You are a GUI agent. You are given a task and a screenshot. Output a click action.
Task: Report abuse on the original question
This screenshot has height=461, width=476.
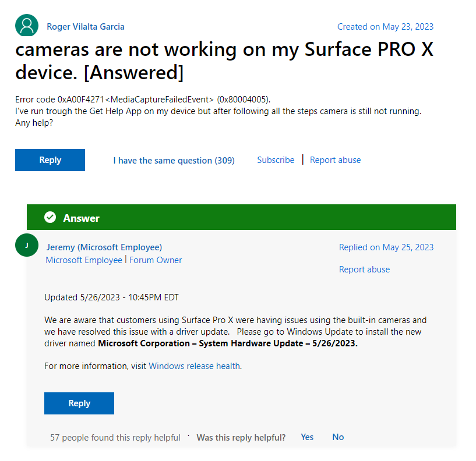[x=335, y=160]
